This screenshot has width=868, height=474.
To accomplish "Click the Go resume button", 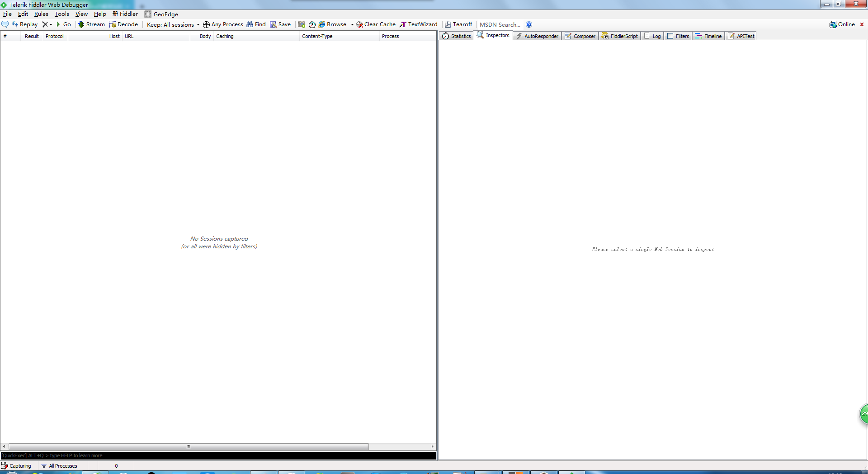I will pos(63,24).
